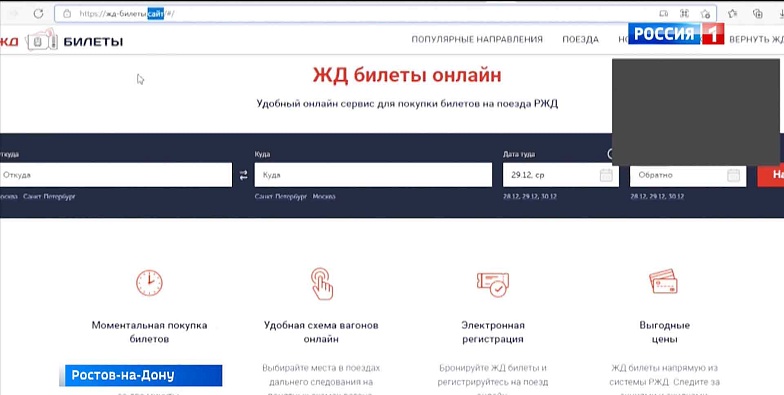Open the browser Favorites list icon
The image size is (784, 395).
click(x=732, y=14)
